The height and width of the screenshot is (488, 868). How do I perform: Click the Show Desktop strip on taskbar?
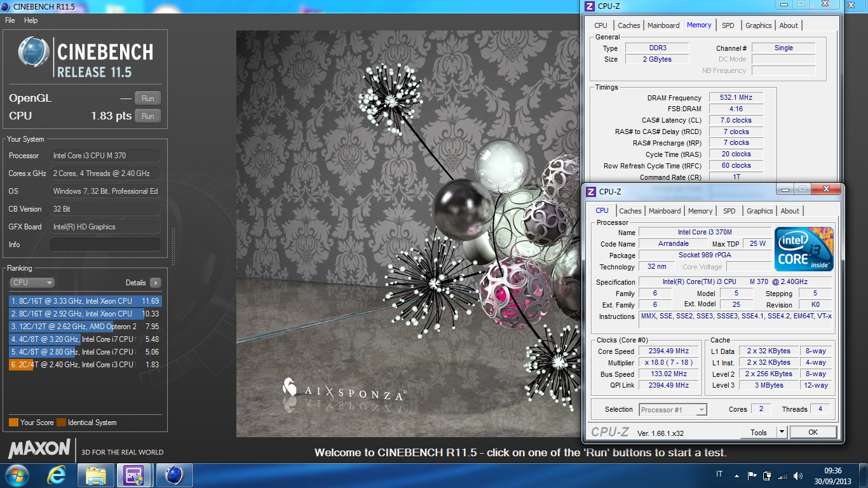[x=864, y=475]
